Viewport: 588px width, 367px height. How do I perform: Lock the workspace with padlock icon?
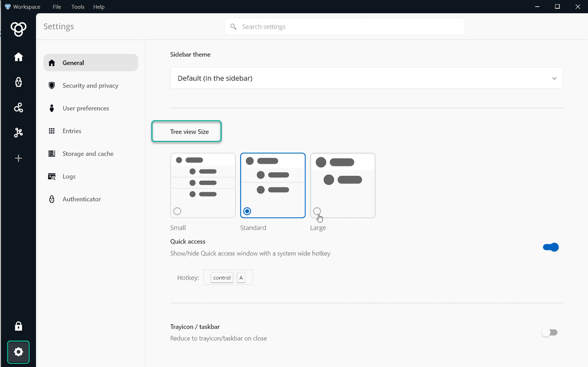(x=18, y=326)
